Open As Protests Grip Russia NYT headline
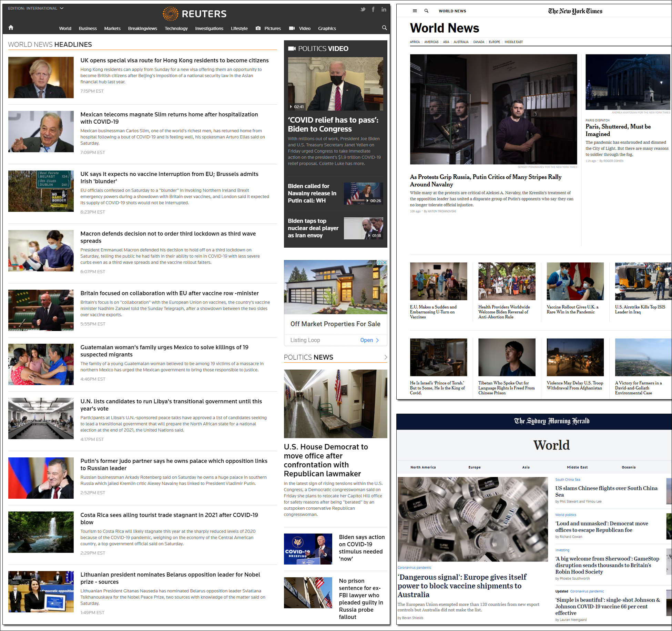Screen dimensions: 672x631 point(486,180)
